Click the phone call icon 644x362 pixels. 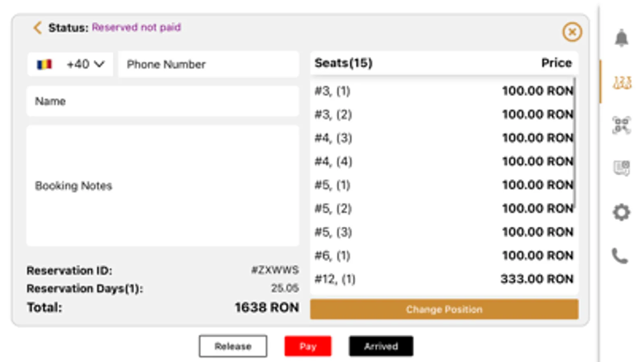(620, 256)
